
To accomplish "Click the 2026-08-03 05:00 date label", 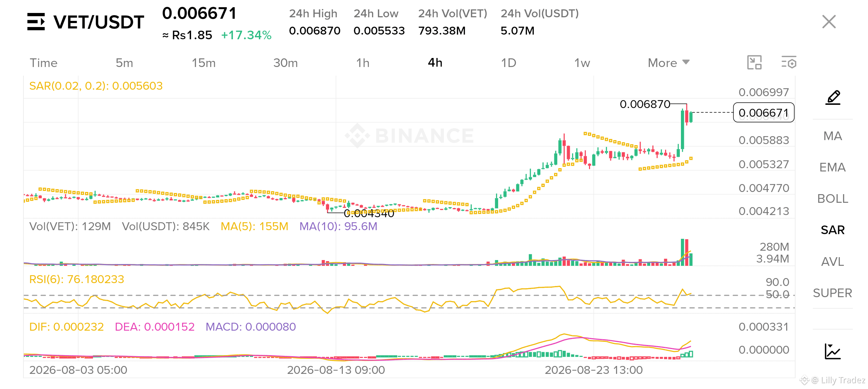I will point(78,370).
